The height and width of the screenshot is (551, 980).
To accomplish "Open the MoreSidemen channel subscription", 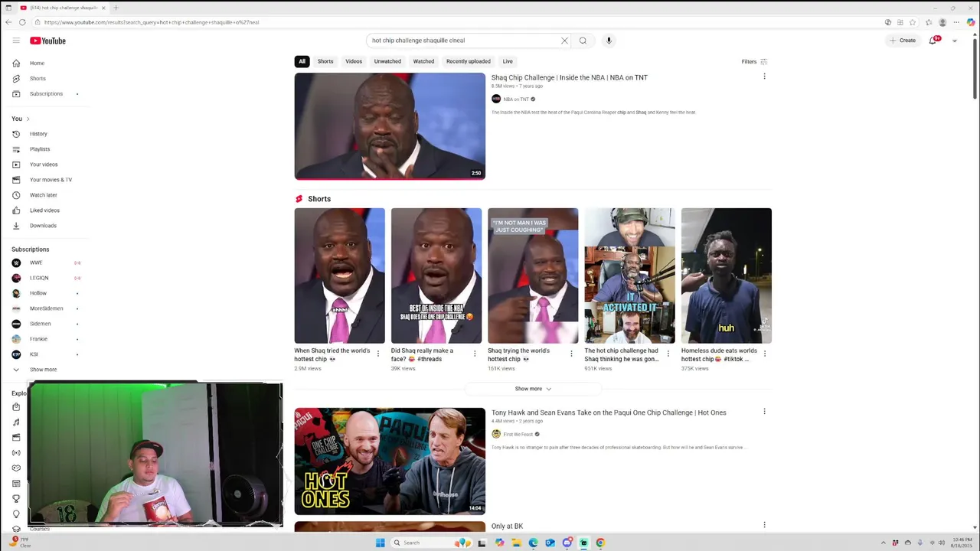I will tap(46, 308).
